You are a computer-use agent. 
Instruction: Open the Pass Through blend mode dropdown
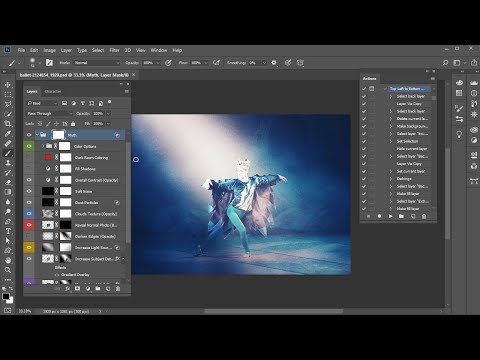[49, 114]
